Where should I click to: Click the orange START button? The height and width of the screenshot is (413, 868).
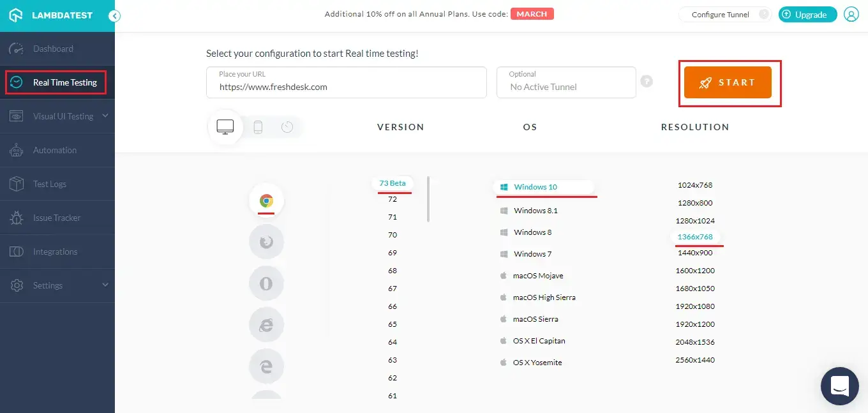coord(728,82)
